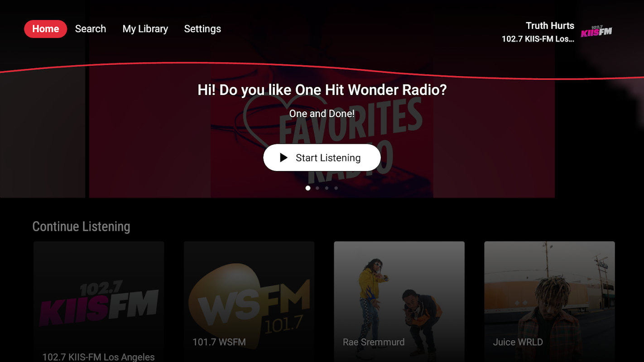This screenshot has width=644, height=362.
Task: Click the play triangle in Start Listening
Action: click(284, 157)
